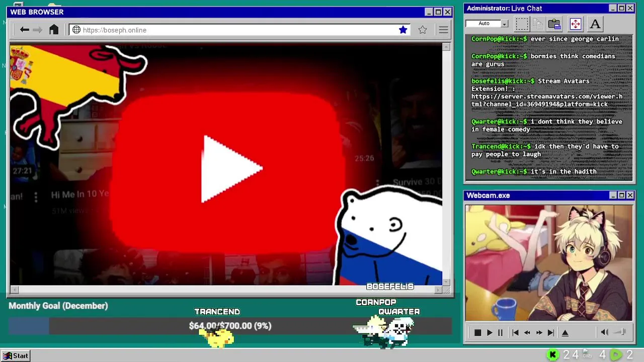644x362 pixels.
Task: Skip to previous track in Webcam.exe
Action: [515, 333]
